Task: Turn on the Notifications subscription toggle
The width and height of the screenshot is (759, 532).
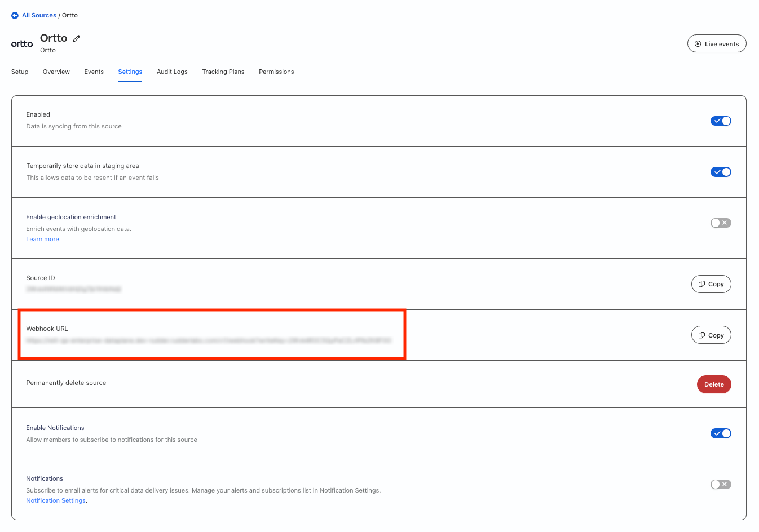Action: [721, 485]
